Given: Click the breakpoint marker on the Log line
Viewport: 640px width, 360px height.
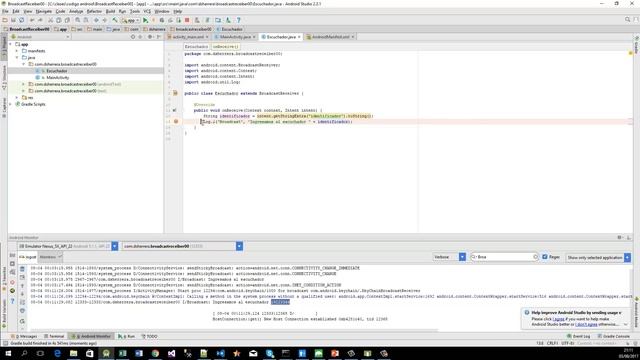Looking at the screenshot, I should point(176,121).
